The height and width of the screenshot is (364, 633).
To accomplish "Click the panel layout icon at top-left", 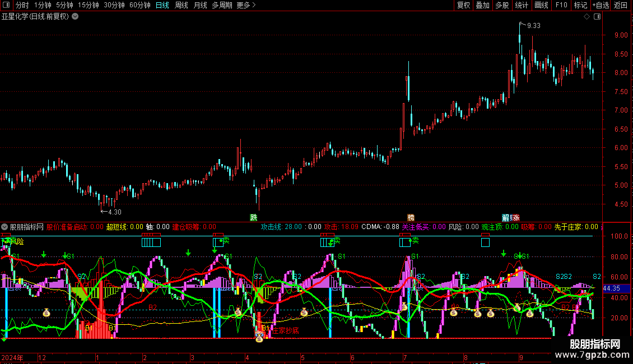I will tap(6, 6).
